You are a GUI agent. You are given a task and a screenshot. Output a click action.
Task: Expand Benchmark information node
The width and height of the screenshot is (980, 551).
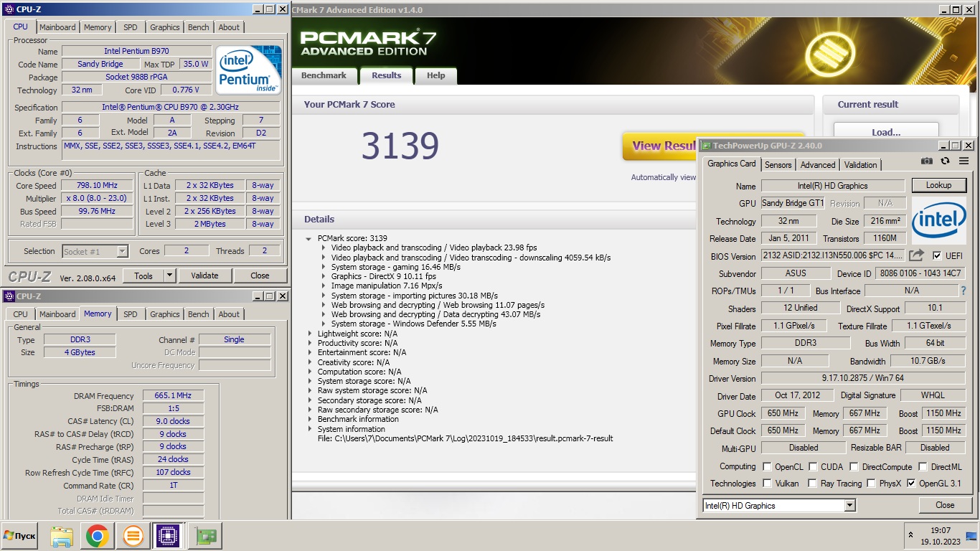tap(309, 419)
